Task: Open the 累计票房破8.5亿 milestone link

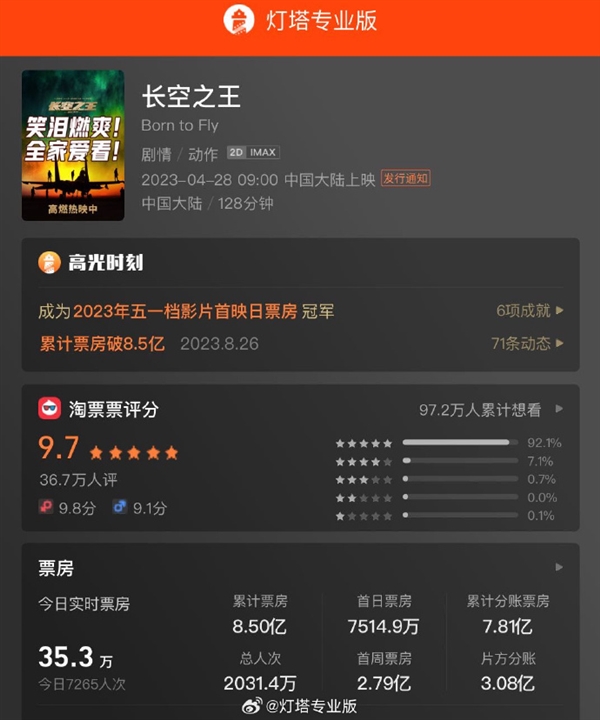Action: (x=102, y=343)
